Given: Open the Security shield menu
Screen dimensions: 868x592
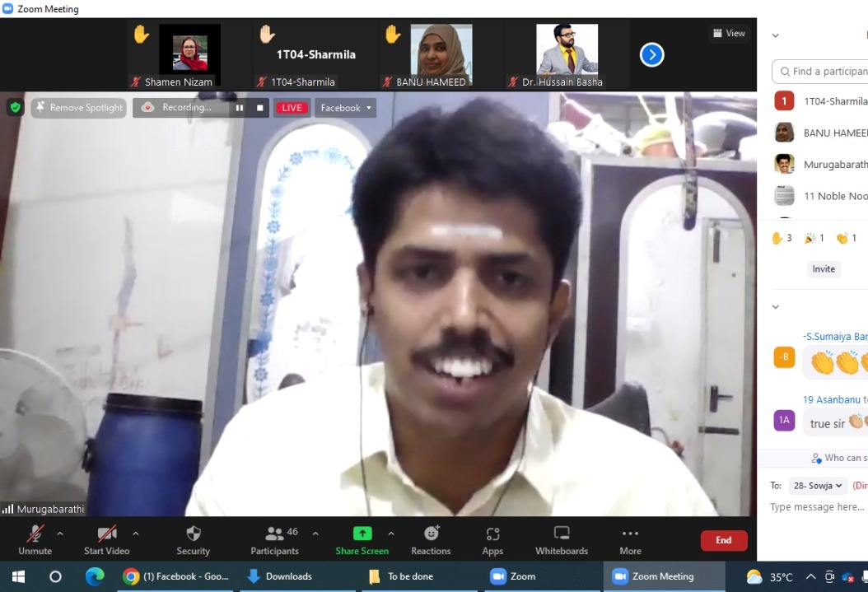Looking at the screenshot, I should coord(194,540).
